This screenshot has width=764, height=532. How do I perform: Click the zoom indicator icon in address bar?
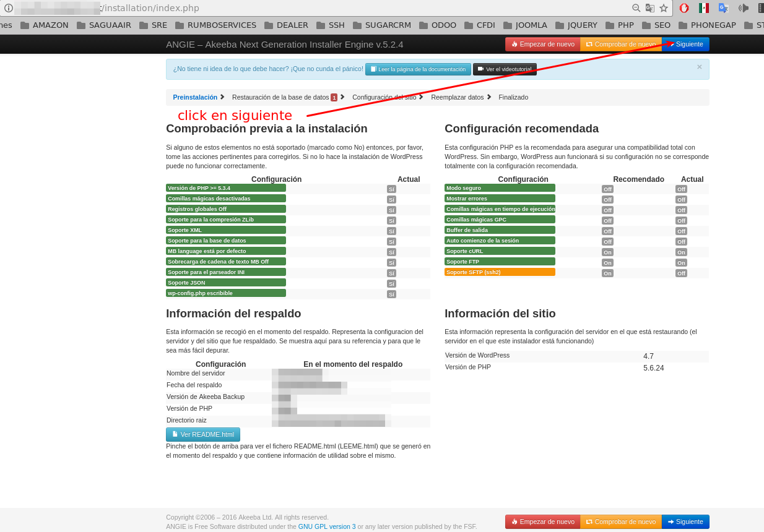tap(636, 8)
